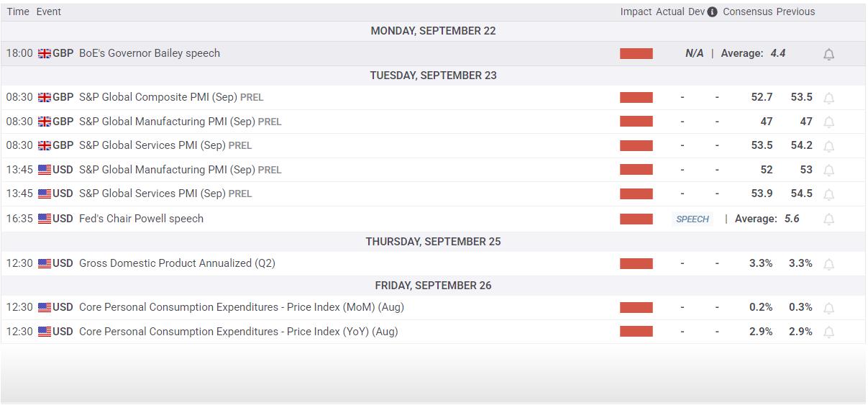Click US flag beside Powell speech
This screenshot has height=405, width=868.
coord(45,219)
